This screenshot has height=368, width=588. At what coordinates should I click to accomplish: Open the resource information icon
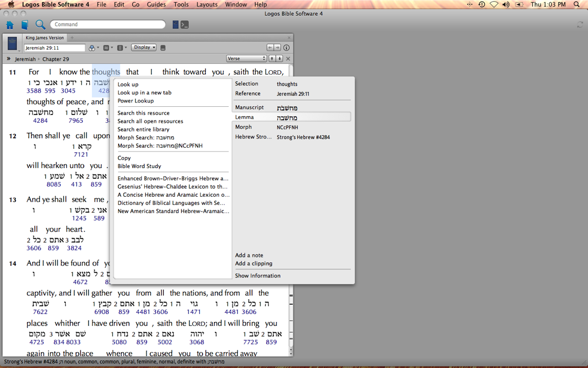point(286,47)
